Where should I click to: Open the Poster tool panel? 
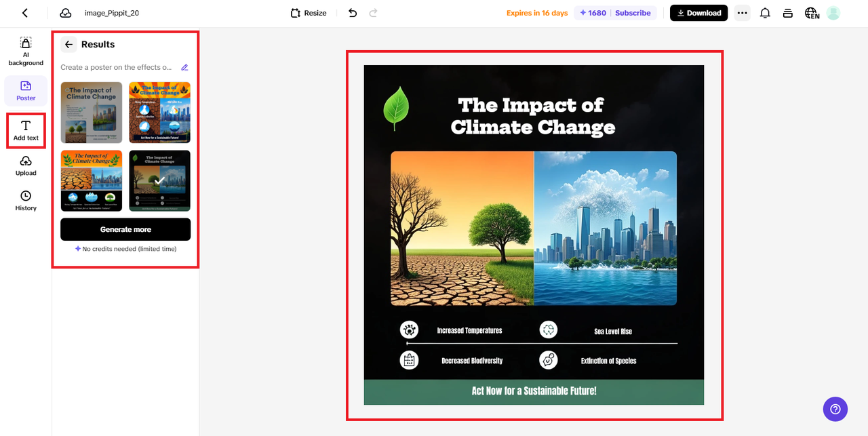[25, 91]
